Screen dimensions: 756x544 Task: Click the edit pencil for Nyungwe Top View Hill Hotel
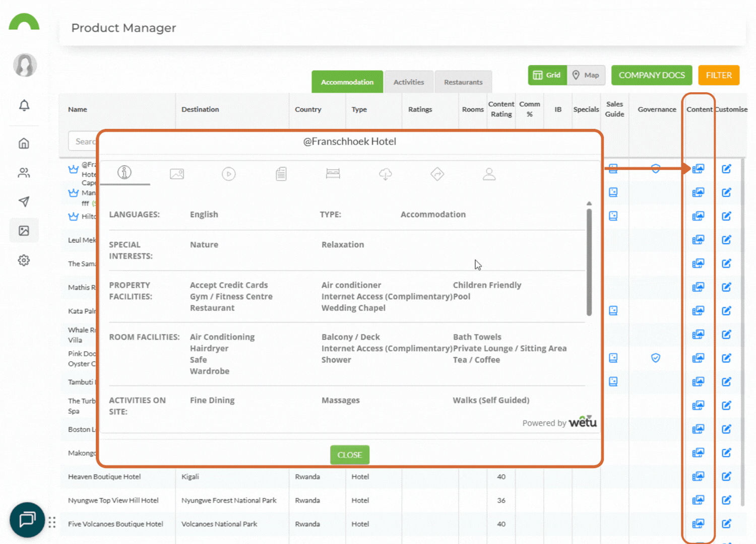[x=727, y=500]
